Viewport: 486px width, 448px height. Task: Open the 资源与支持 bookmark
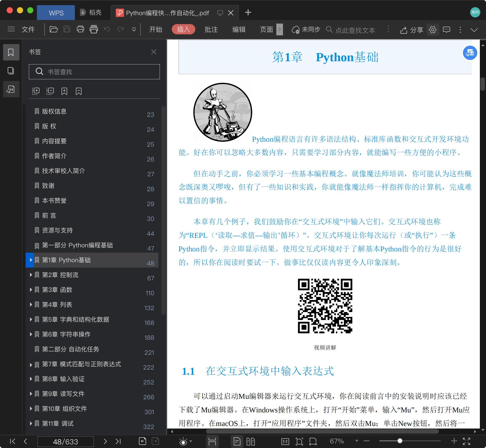92,230
